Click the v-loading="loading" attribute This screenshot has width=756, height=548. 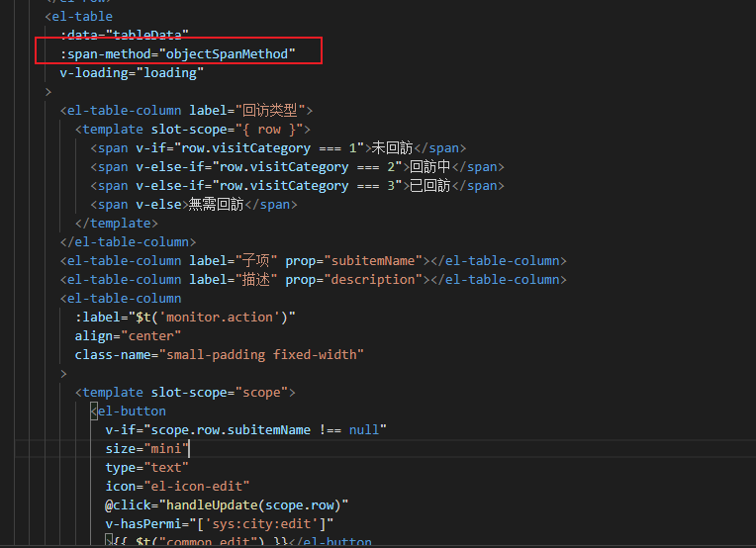click(132, 73)
